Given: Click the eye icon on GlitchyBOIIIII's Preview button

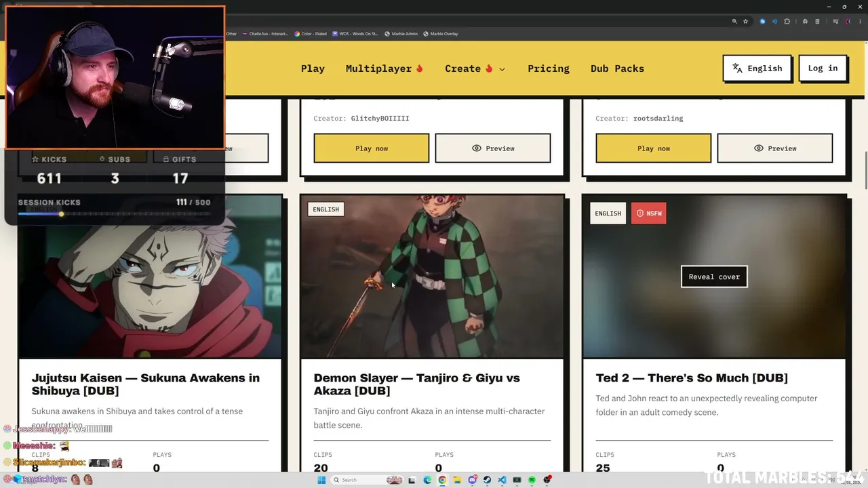Looking at the screenshot, I should click(476, 148).
